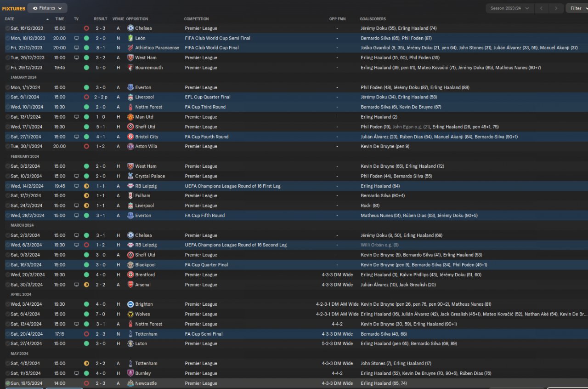Click the Sat, 20/4/2024 date cell
The width and height of the screenshot is (588, 389).
tap(27, 334)
